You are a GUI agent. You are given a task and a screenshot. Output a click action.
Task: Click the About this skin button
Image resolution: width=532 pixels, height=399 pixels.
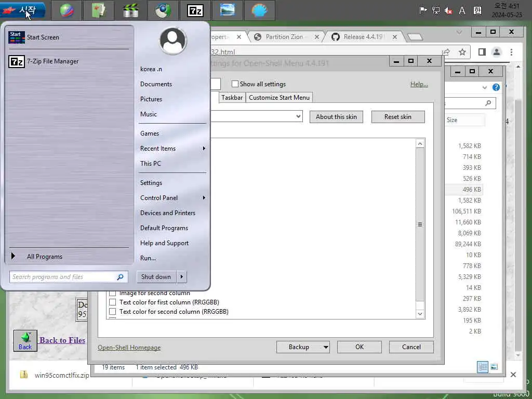[x=336, y=117]
